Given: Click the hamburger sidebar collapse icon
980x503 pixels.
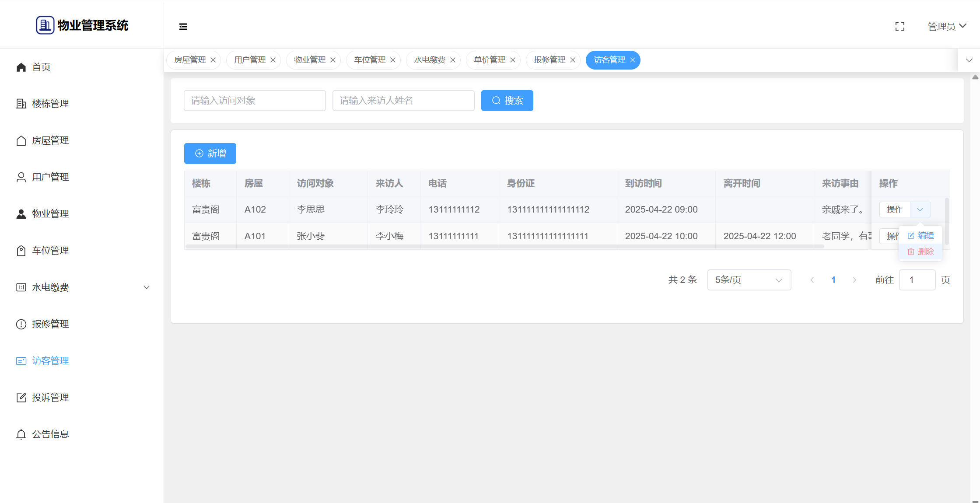Looking at the screenshot, I should click(x=183, y=27).
